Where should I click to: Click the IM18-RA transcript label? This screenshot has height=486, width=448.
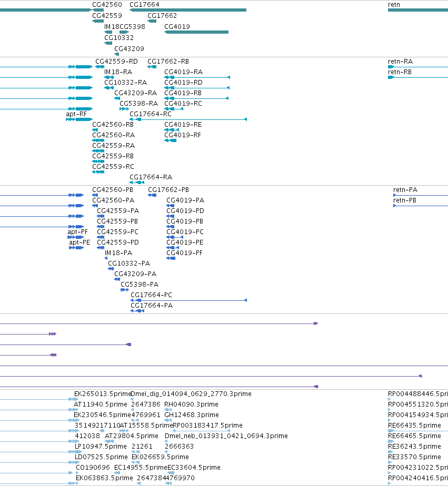coord(118,72)
